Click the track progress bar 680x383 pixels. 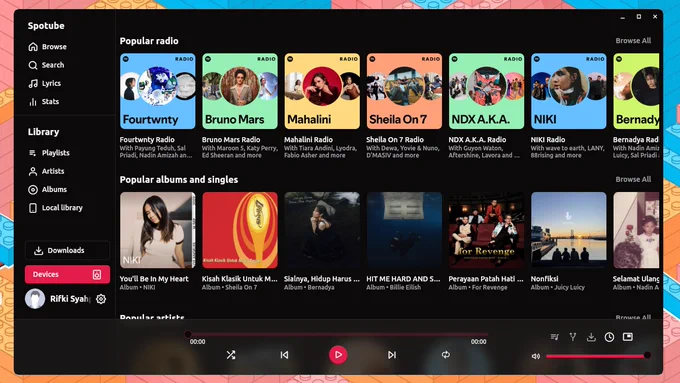[338, 334]
